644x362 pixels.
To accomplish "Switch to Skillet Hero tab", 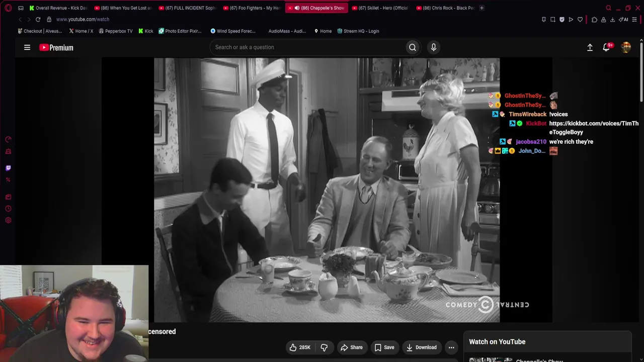I will [x=380, y=8].
